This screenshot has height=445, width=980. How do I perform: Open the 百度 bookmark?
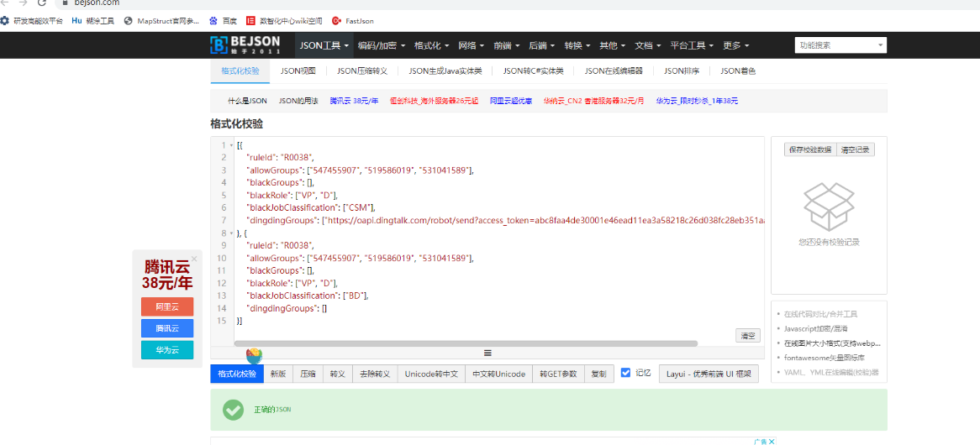pyautogui.click(x=223, y=21)
